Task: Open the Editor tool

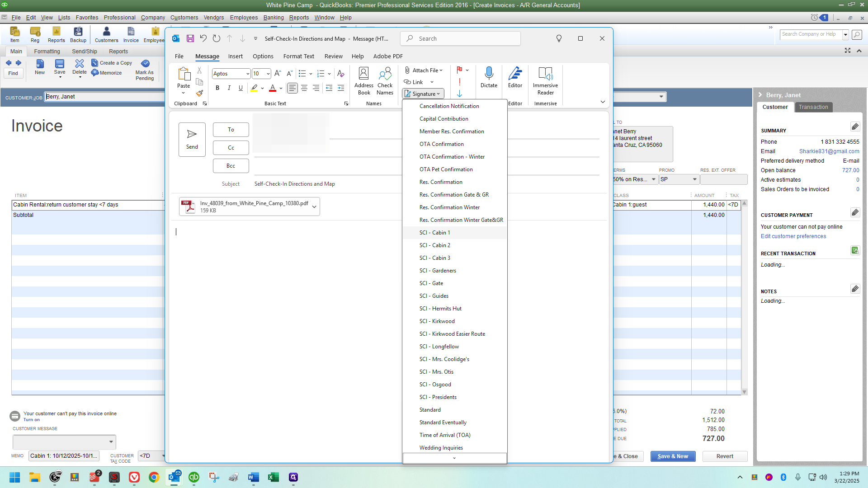Action: [515, 77]
